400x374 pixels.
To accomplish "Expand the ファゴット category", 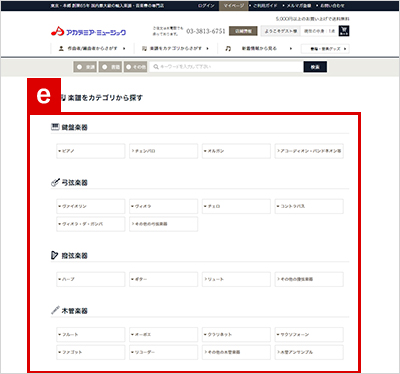I will 91,352.
